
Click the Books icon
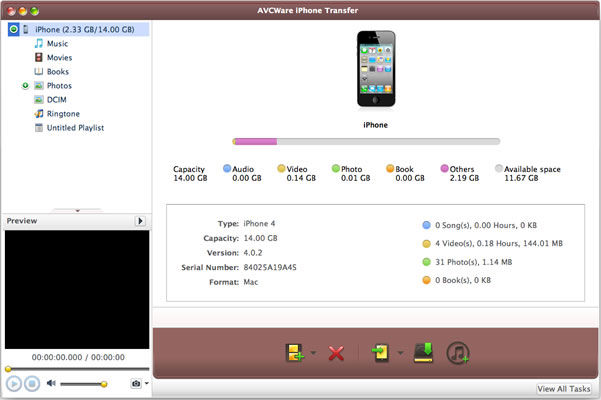39,72
